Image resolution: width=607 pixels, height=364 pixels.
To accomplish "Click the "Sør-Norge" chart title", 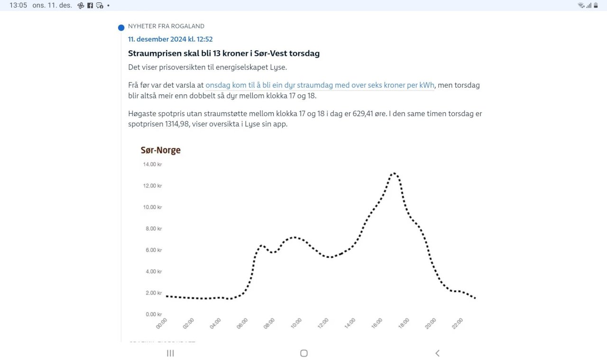I will [161, 150].
